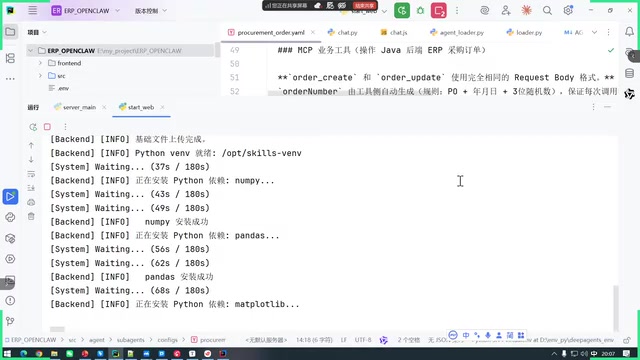Image resolution: width=640 pixels, height=360 pixels.
Task: Open the Problems tool window icon
Action: tap(10, 301)
